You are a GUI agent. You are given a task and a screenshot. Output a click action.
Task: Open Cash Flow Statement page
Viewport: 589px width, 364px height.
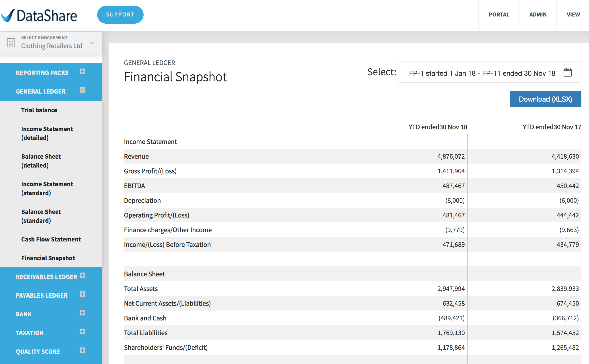click(x=51, y=239)
